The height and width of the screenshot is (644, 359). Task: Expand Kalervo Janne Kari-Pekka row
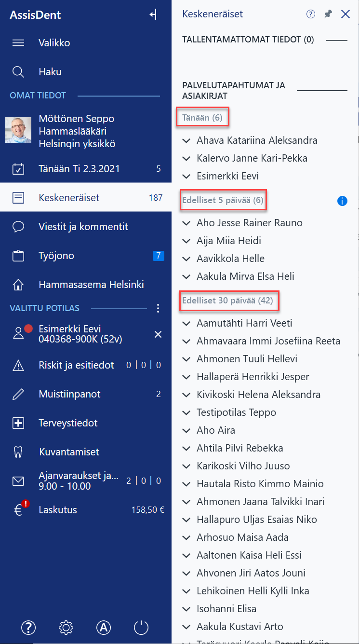click(186, 158)
